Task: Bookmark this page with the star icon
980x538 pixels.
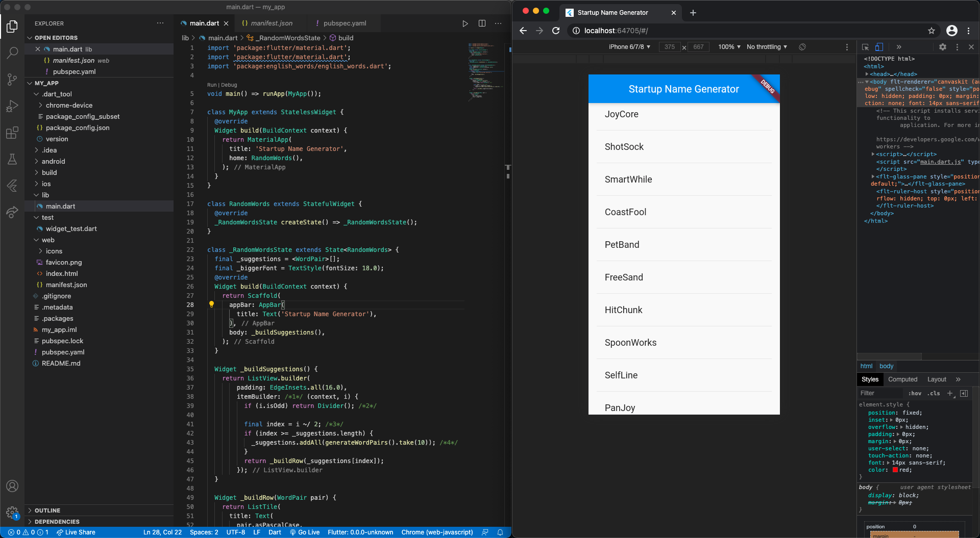Action: click(932, 31)
